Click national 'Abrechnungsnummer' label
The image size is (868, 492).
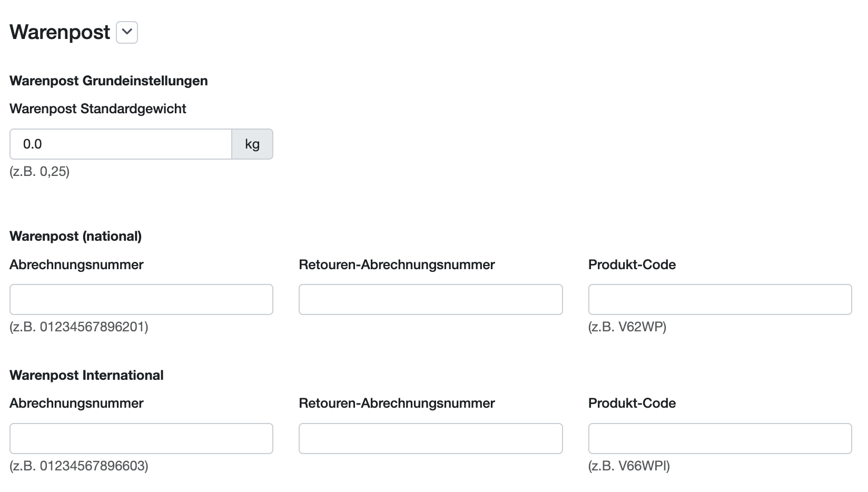coord(76,264)
